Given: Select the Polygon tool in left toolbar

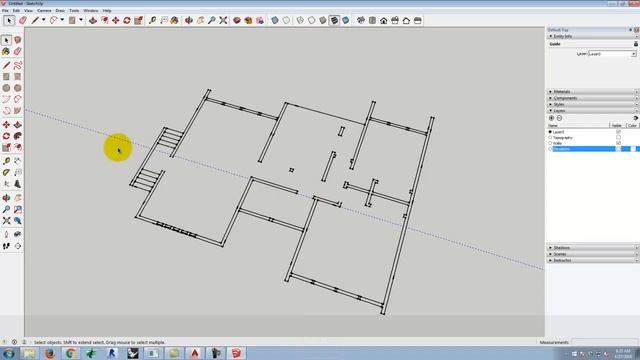Looking at the screenshot, I should point(18,88).
